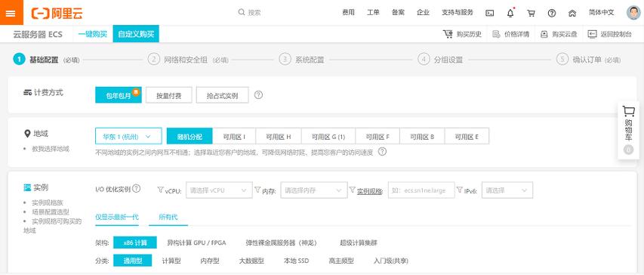Select 超级计算集群 architecture
Image resolution: width=644 pixels, height=275 pixels.
point(359,243)
